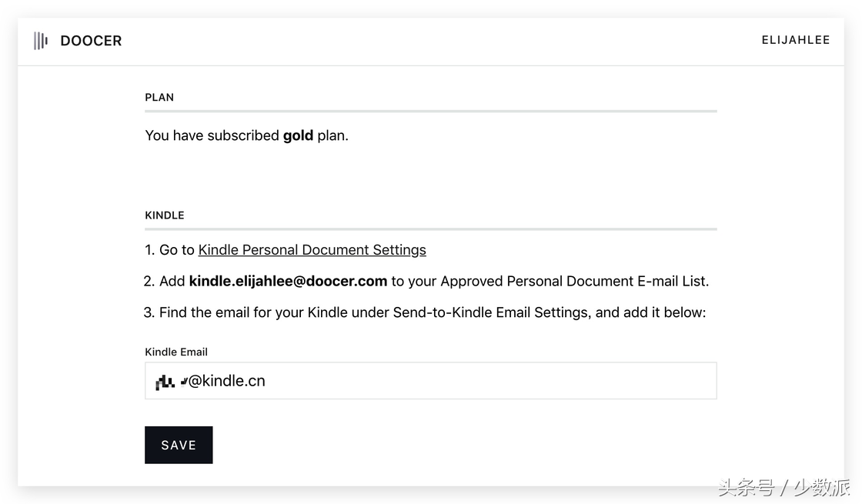The height and width of the screenshot is (504, 862).
Task: Click divider line under KINDLE heading
Action: point(431,229)
